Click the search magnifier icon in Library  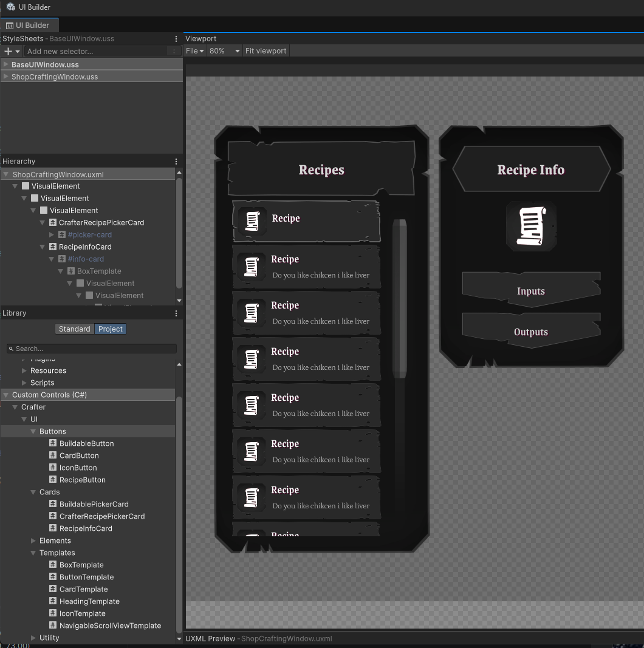11,348
